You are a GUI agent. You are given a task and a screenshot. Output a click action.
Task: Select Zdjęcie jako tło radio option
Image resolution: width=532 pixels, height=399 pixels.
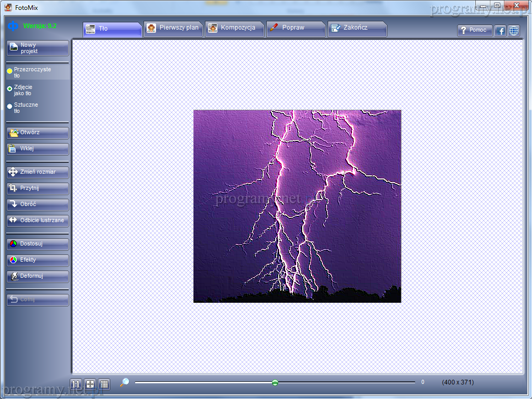(x=9, y=89)
